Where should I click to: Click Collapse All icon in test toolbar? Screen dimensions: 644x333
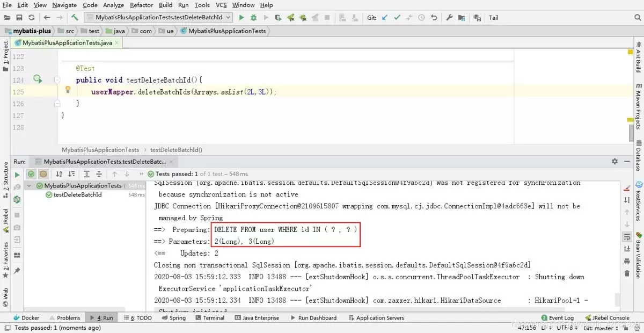click(99, 174)
